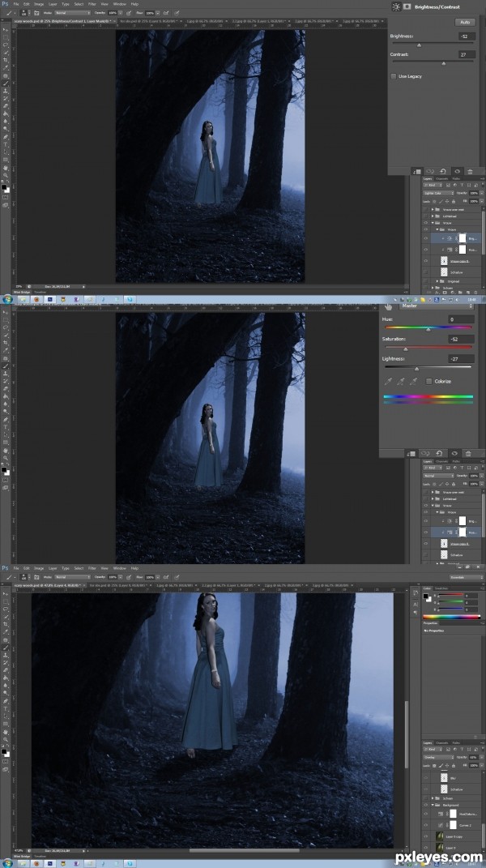
Task: Open the Overlay blend mode dropdown in bottom screenshot
Action: coord(438,757)
